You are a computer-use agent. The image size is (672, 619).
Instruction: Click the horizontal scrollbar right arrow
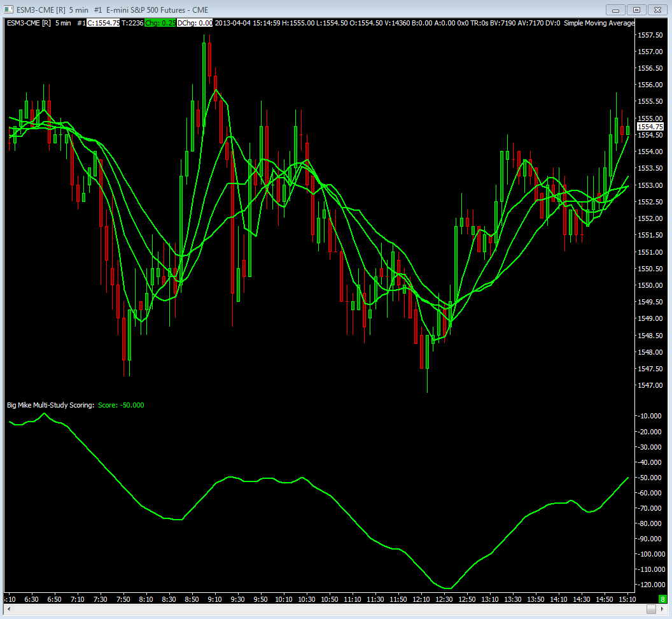pyautogui.click(x=662, y=609)
